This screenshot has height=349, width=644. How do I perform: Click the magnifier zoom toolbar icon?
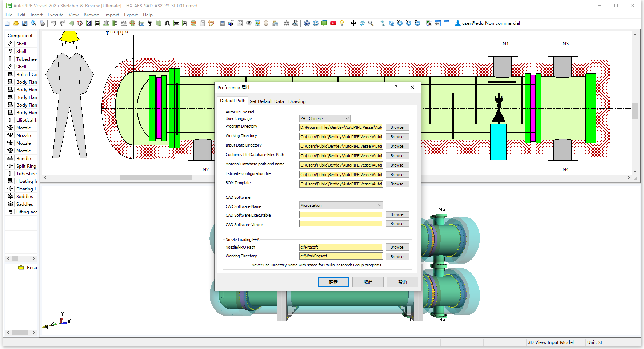(371, 23)
